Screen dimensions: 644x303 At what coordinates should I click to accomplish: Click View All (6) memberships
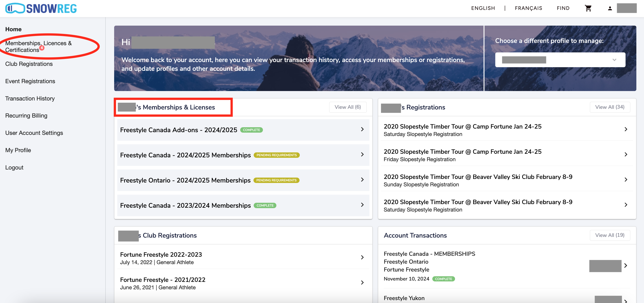click(x=348, y=107)
